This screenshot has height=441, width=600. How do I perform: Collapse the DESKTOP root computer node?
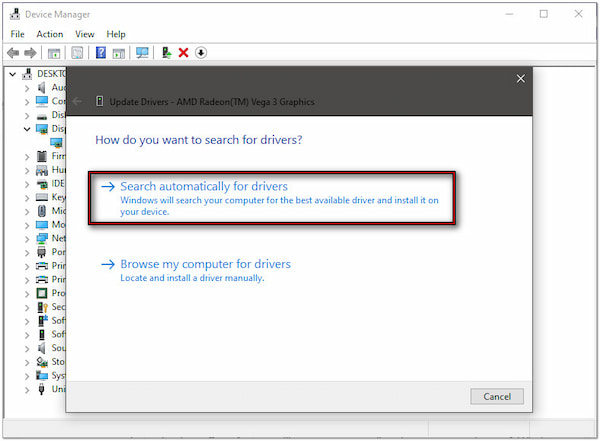(x=12, y=74)
